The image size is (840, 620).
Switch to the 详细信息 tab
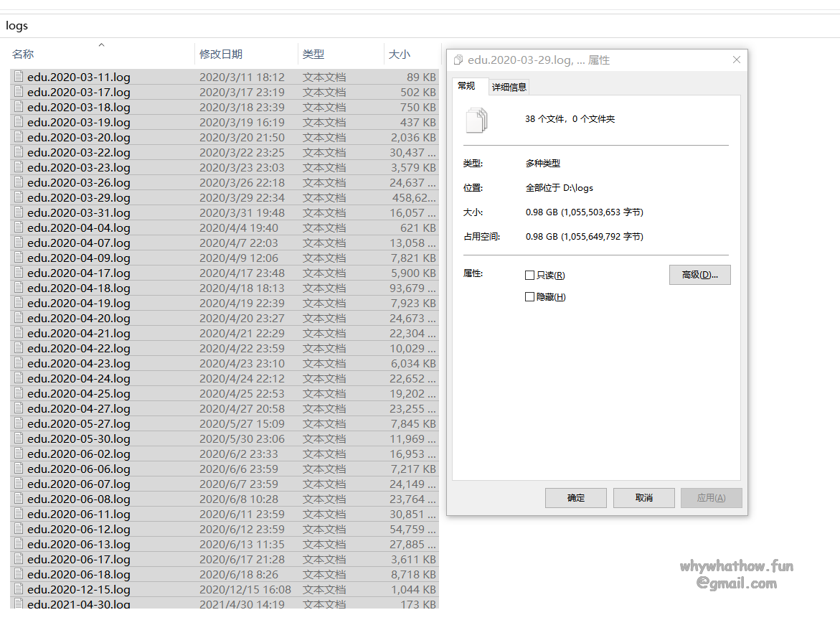coord(509,87)
